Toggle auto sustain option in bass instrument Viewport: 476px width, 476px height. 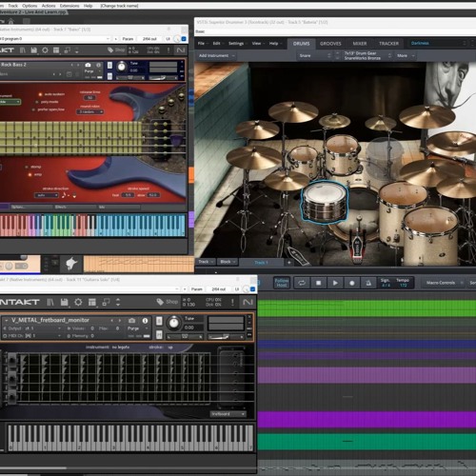coord(40,94)
